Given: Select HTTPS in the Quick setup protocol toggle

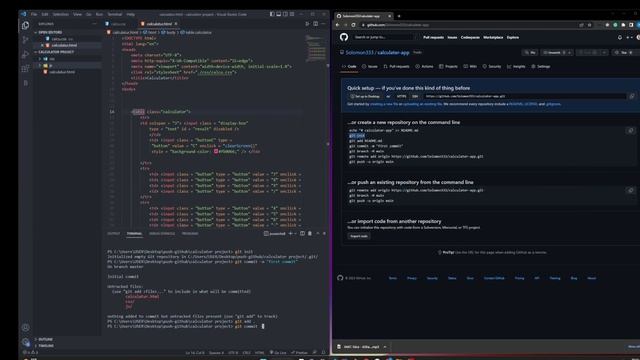Looking at the screenshot, I should point(401,96).
